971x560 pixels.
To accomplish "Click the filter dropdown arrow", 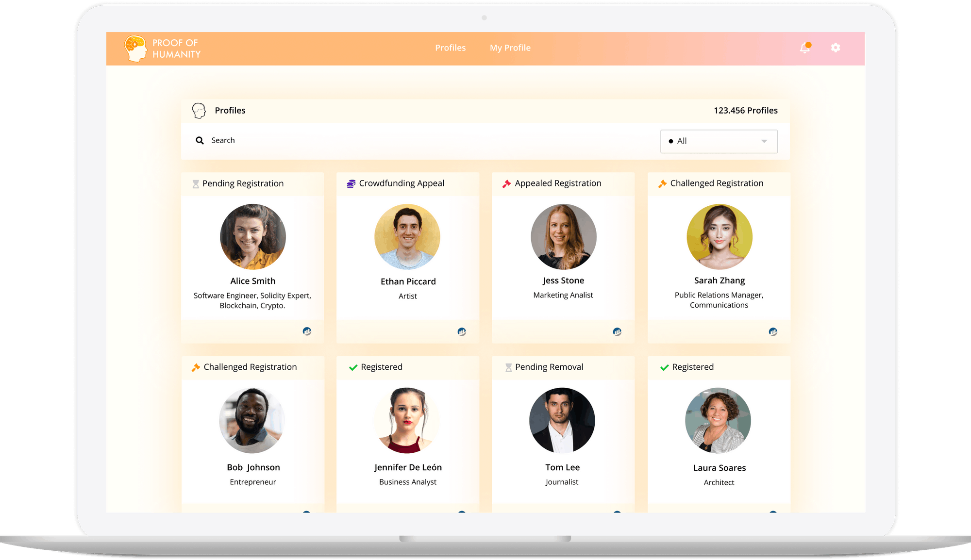I will point(764,141).
